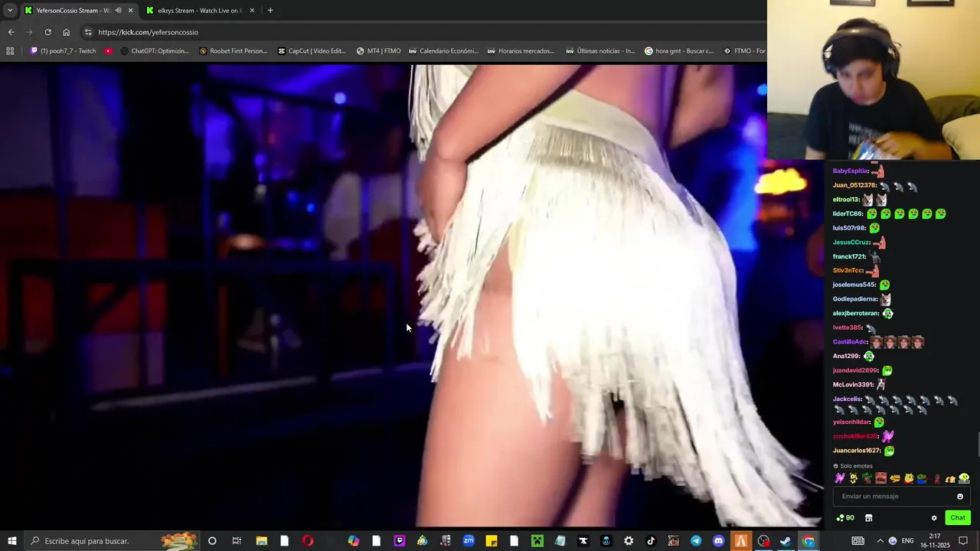Click the Windows search box
The width and height of the screenshot is (980, 551).
coord(112,541)
